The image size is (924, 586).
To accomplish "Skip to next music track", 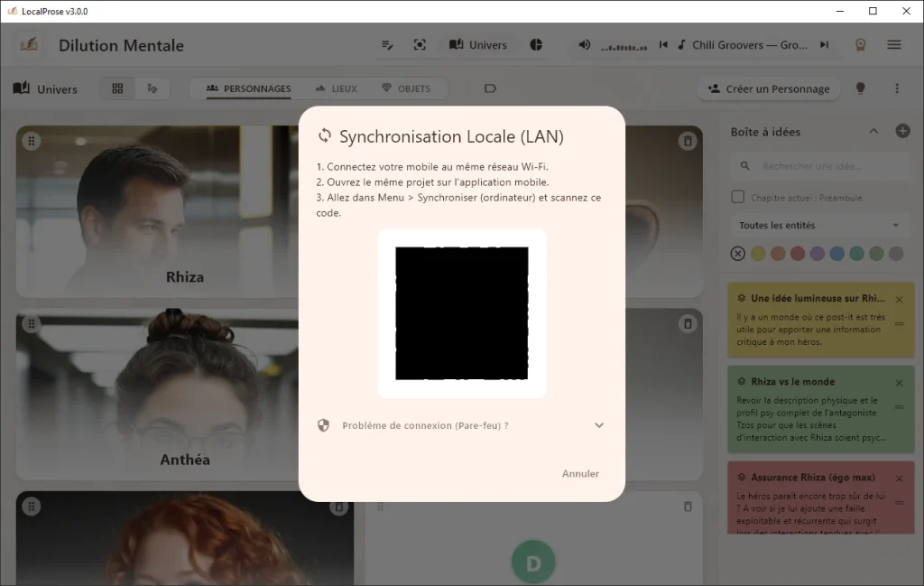I will (825, 45).
